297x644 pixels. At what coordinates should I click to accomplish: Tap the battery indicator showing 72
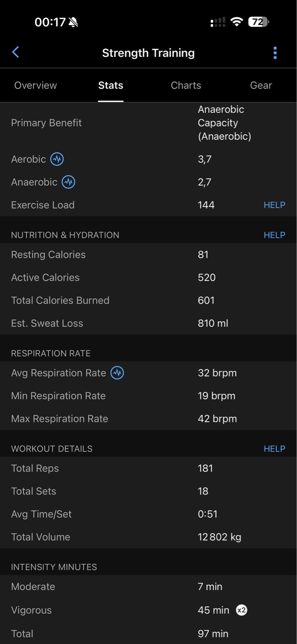[258, 22]
